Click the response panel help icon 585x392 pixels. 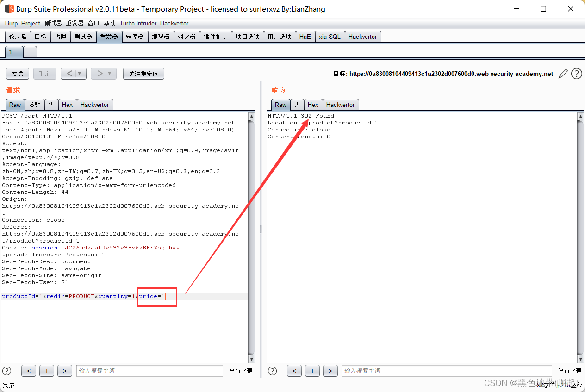pos(273,371)
